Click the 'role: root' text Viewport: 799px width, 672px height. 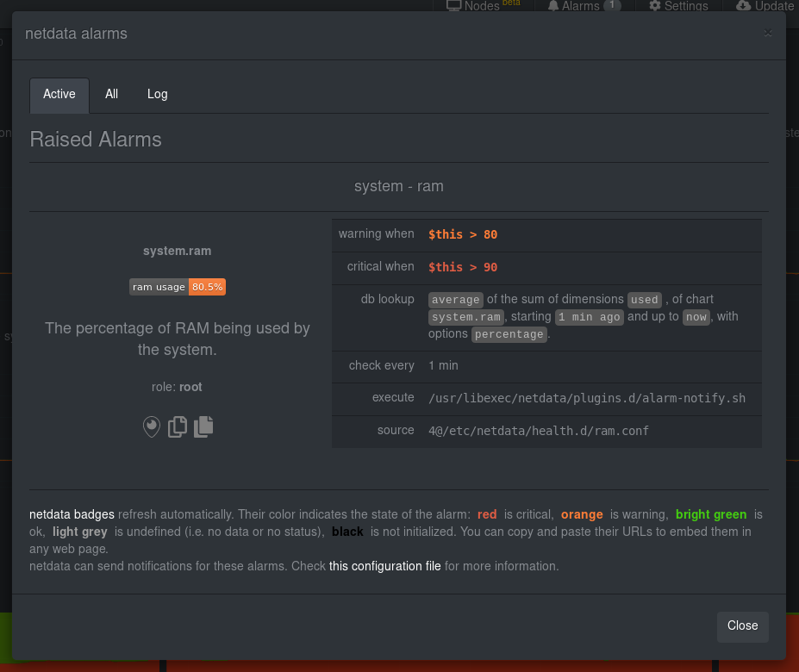tap(177, 387)
